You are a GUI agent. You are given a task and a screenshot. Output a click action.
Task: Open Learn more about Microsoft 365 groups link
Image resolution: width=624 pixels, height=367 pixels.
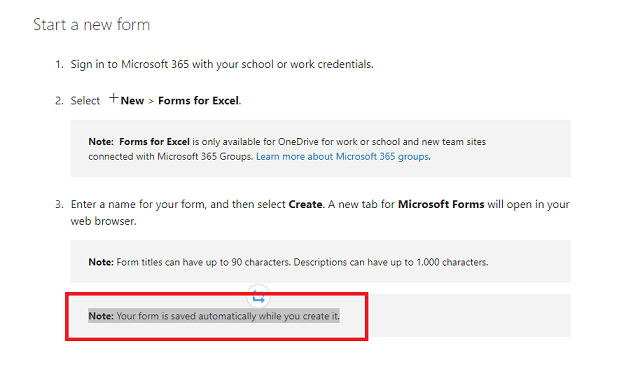click(342, 156)
